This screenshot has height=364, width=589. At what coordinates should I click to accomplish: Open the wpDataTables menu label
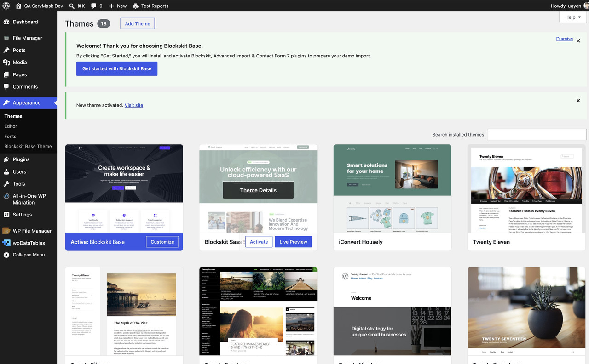tap(29, 243)
